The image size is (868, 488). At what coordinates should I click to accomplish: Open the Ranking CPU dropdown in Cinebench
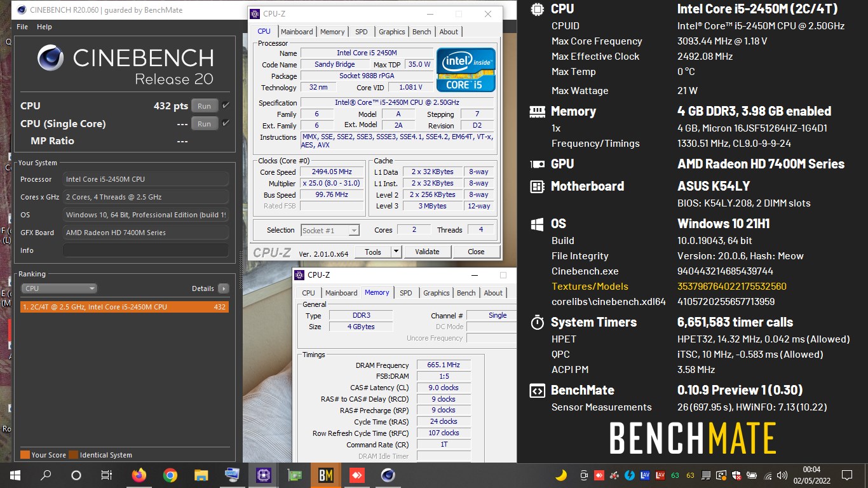click(59, 288)
